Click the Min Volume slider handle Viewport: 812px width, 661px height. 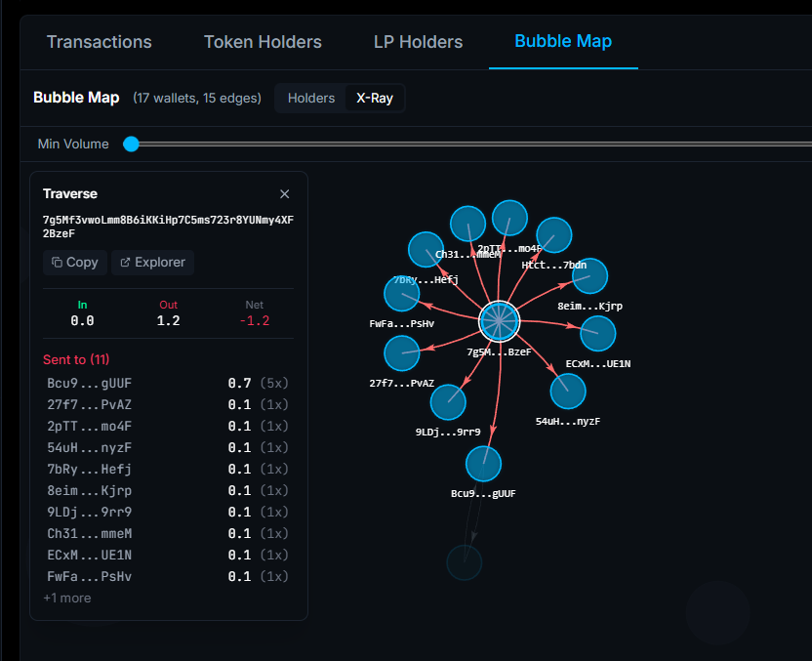click(131, 144)
